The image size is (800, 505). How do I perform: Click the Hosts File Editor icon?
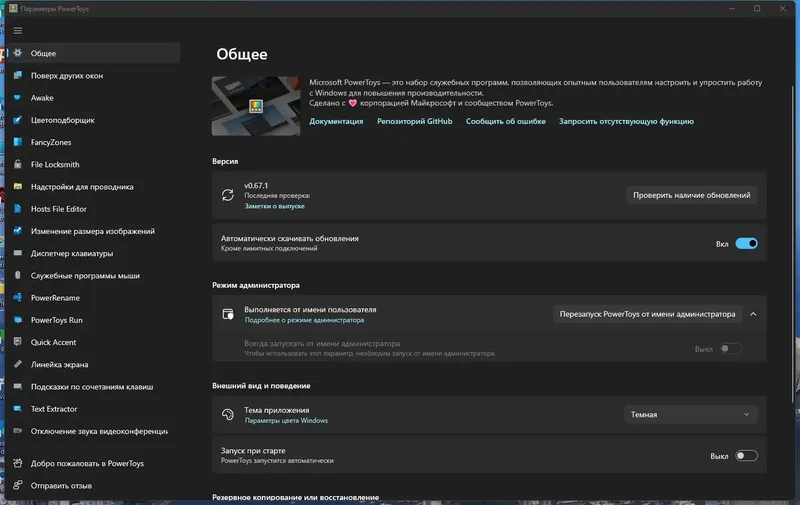pyautogui.click(x=17, y=209)
